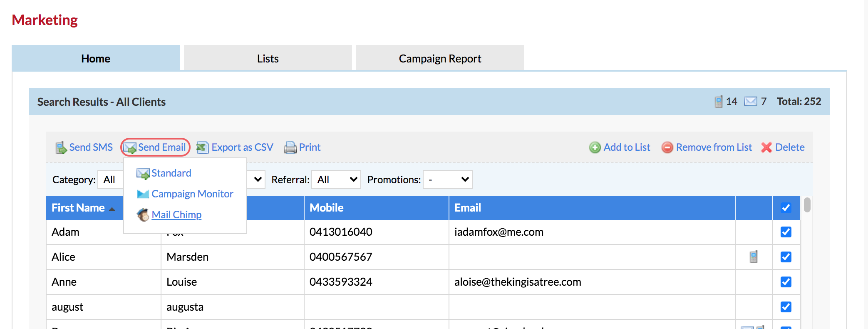Click the mobile number 0433593324
The image size is (868, 329).
coord(341,282)
